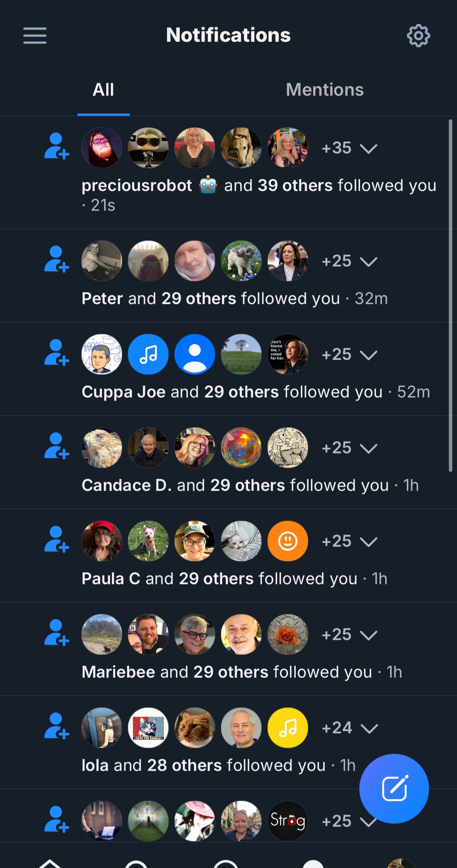Screen dimensions: 457x868
Task: Open the orange smiley face avatar
Action: coord(288,541)
